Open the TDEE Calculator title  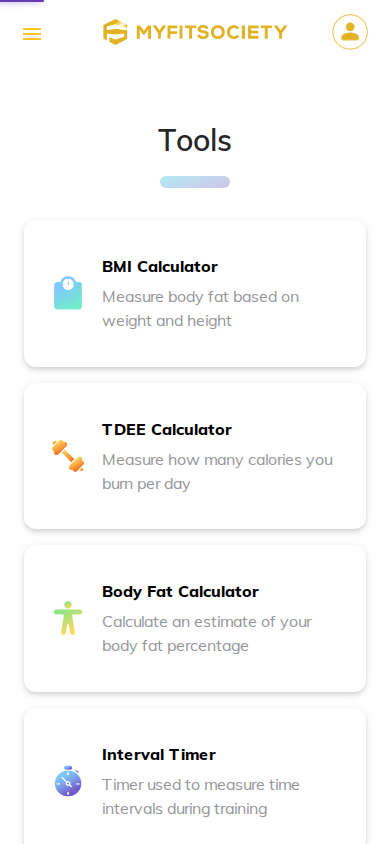click(167, 430)
